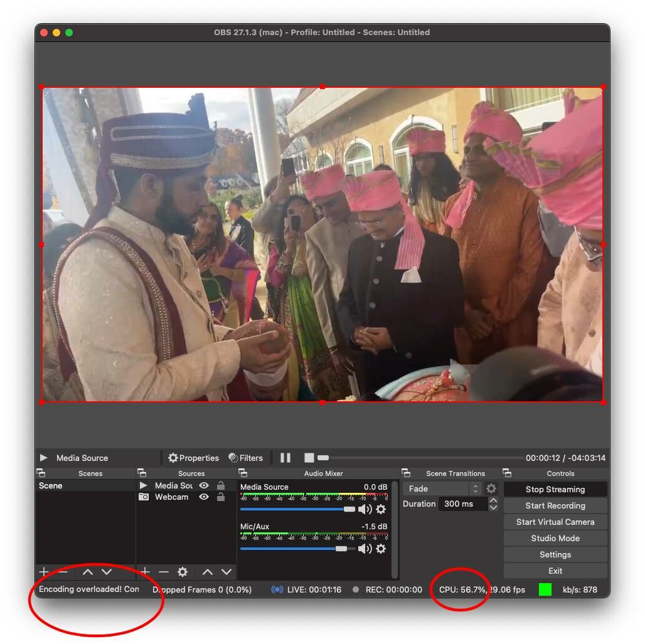Open Filters for the Media Source
The image size is (645, 644).
tap(246, 458)
